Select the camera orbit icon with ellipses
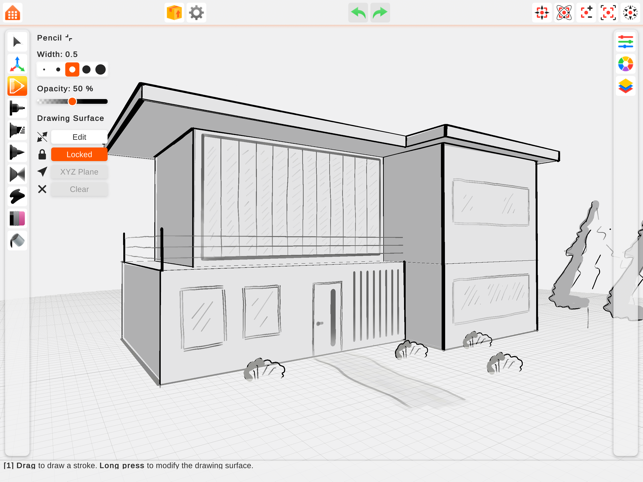 coord(564,13)
